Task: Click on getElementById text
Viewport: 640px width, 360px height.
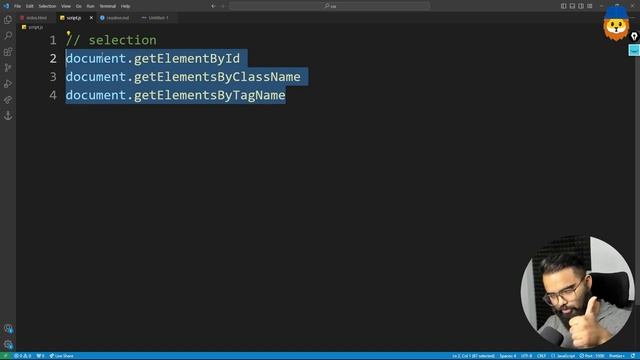Action: pyautogui.click(x=187, y=58)
